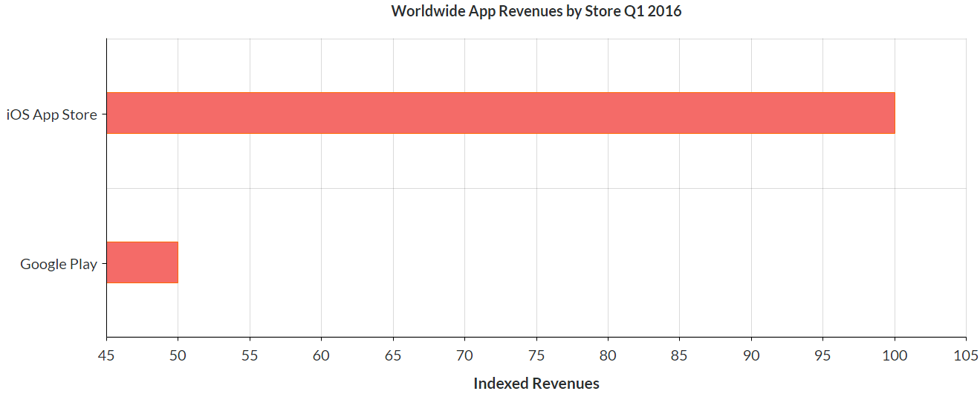The image size is (980, 394).
Task: Select the 80 value on x-axis
Action: tap(608, 357)
